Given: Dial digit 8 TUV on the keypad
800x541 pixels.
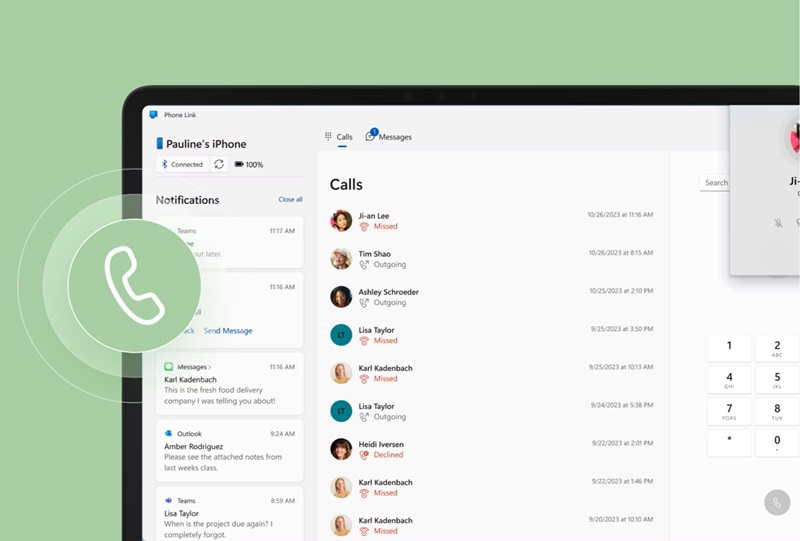Looking at the screenshot, I should (x=777, y=411).
